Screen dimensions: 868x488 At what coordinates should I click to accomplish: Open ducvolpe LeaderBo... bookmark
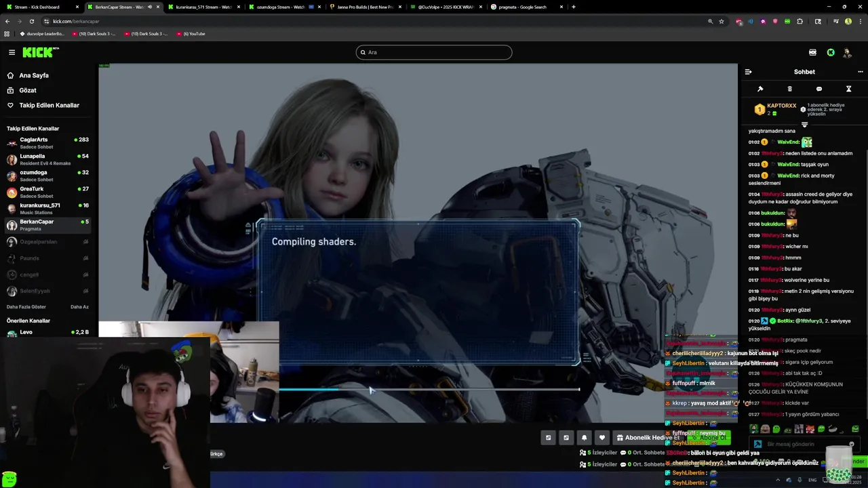pos(42,33)
